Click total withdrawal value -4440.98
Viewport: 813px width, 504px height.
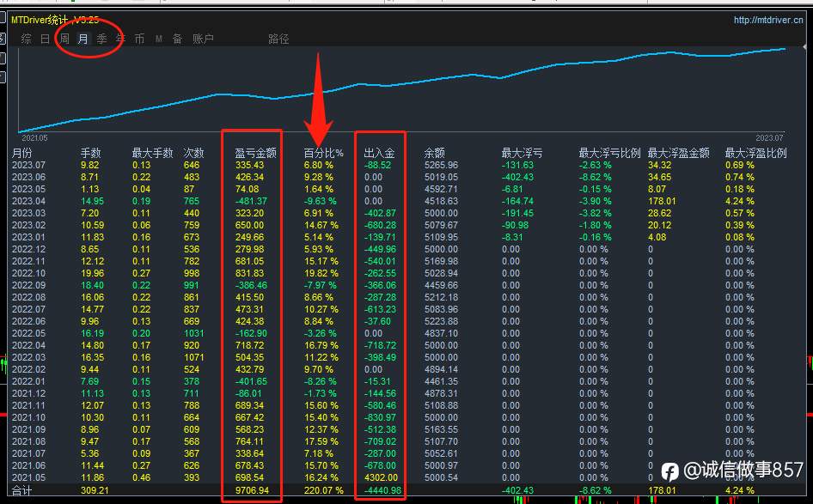tap(382, 490)
